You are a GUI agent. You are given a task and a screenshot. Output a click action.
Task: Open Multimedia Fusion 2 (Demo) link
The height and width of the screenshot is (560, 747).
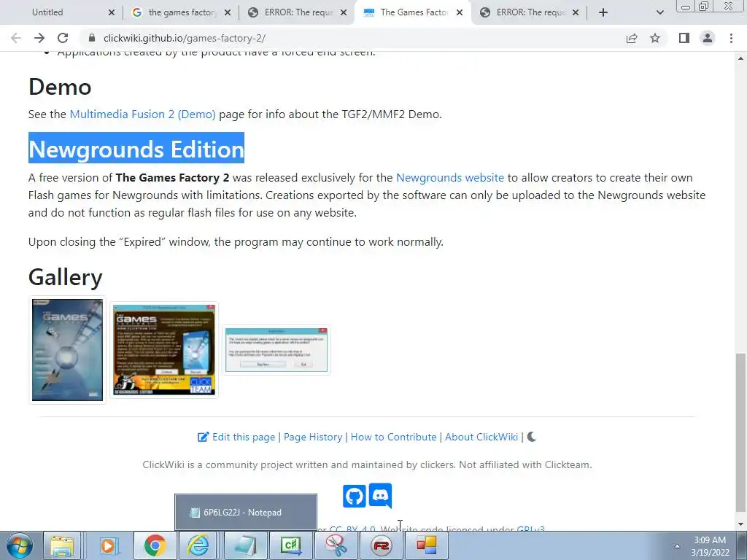[x=142, y=114]
